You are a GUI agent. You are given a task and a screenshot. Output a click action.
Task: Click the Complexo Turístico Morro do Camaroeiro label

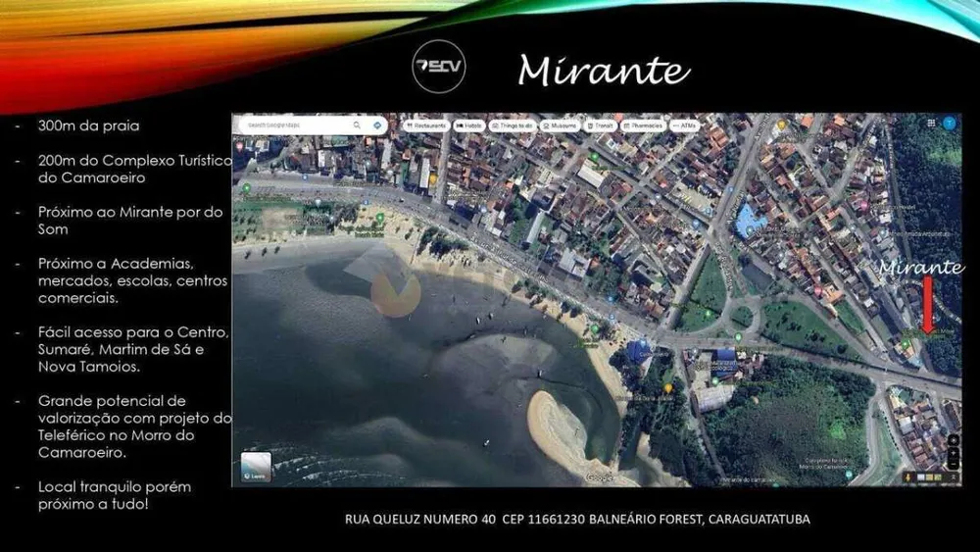tap(824, 464)
